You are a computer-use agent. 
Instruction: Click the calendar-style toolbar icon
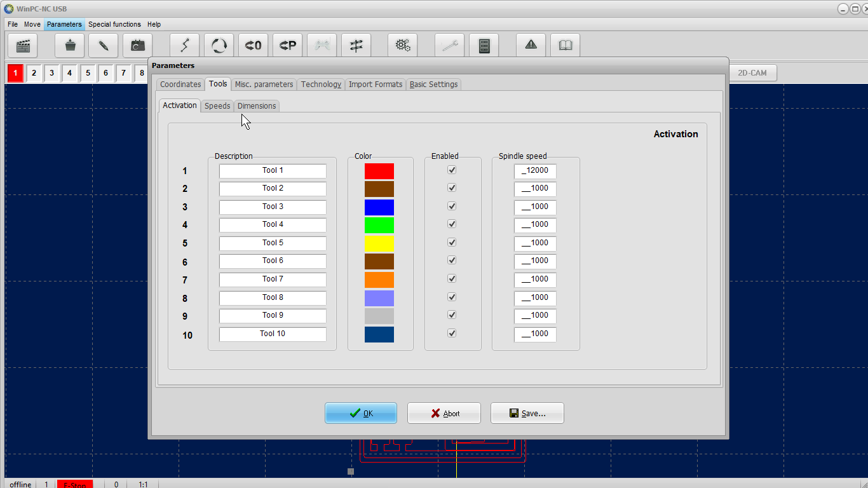tap(138, 46)
